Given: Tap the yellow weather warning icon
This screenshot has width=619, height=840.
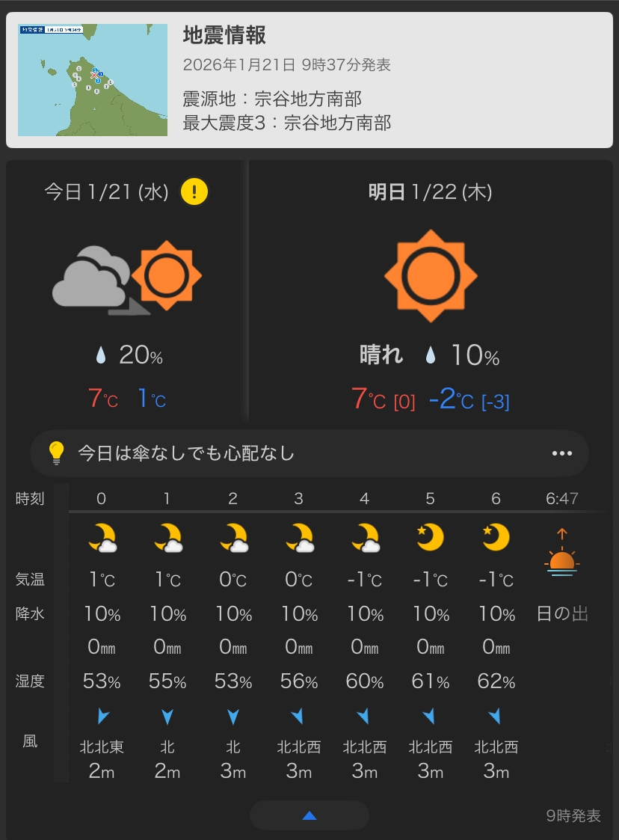Looking at the screenshot, I should pyautogui.click(x=194, y=192).
